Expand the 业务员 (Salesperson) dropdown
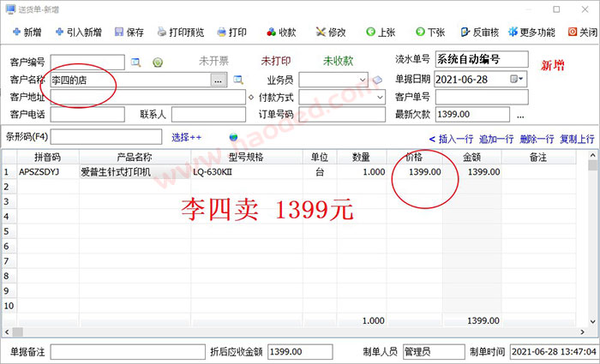The height and width of the screenshot is (364, 600). tap(362, 80)
